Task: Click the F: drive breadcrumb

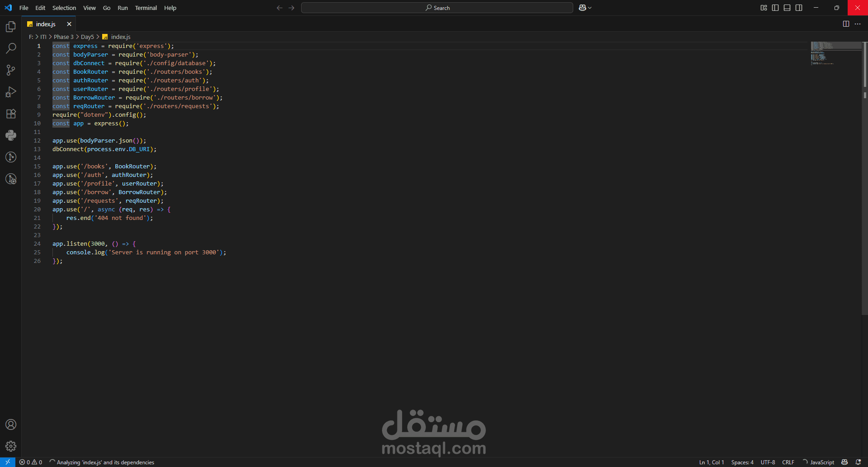Action: pyautogui.click(x=31, y=37)
